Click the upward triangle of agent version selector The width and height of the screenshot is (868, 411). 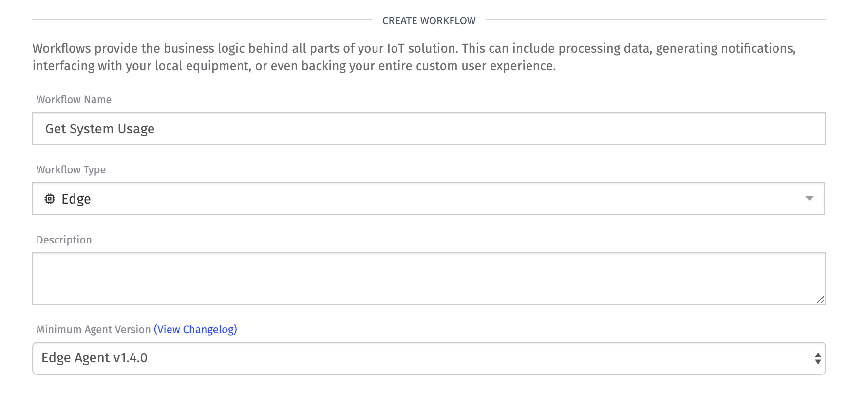[x=818, y=355]
